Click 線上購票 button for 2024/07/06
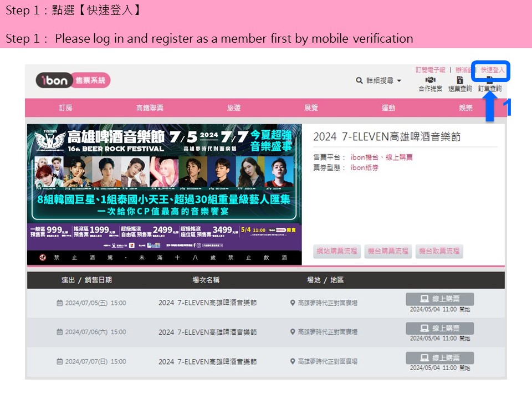The width and height of the screenshot is (532, 399). [439, 328]
